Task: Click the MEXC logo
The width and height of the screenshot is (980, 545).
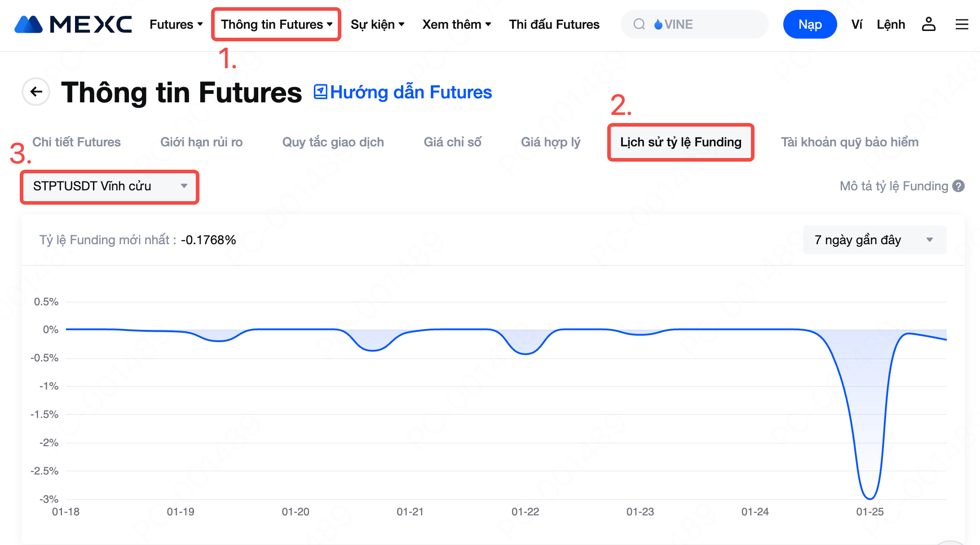Action: point(73,24)
